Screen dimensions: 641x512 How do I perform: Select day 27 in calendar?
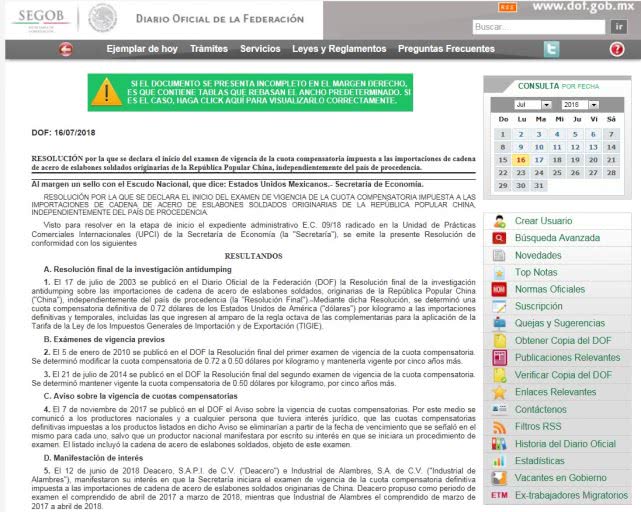tap(593, 173)
